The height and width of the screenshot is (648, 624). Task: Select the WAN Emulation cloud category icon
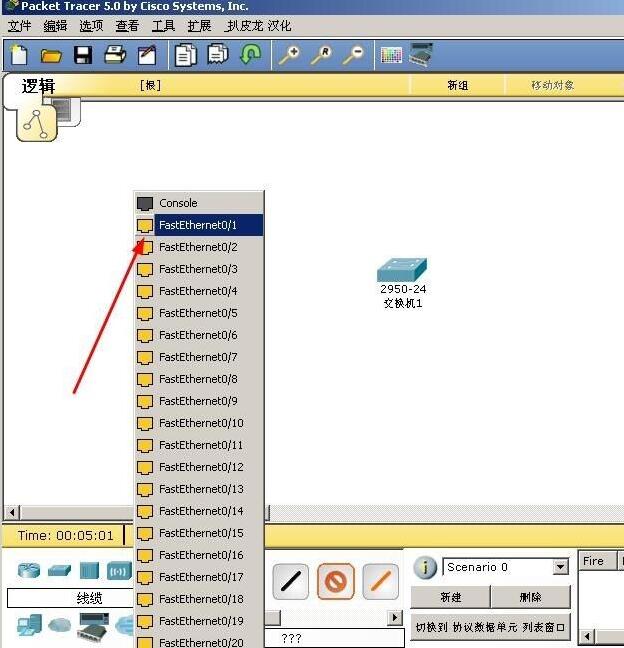click(x=60, y=625)
